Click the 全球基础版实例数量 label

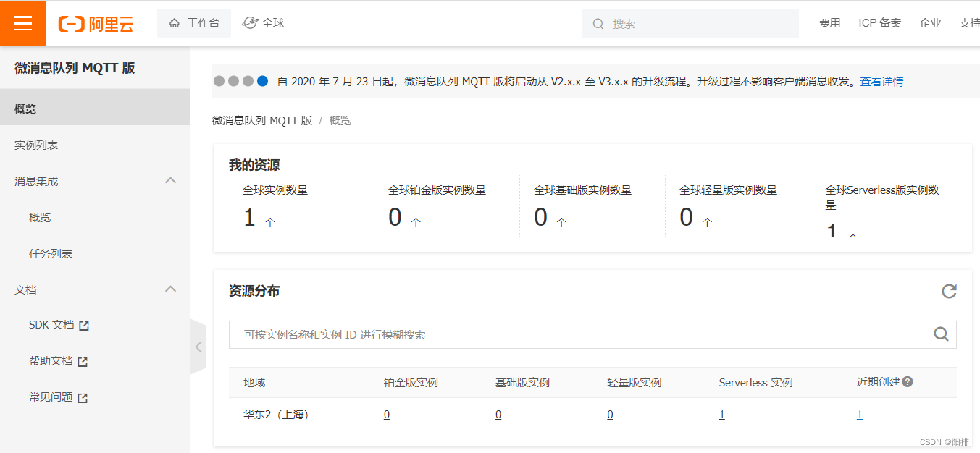click(x=582, y=190)
